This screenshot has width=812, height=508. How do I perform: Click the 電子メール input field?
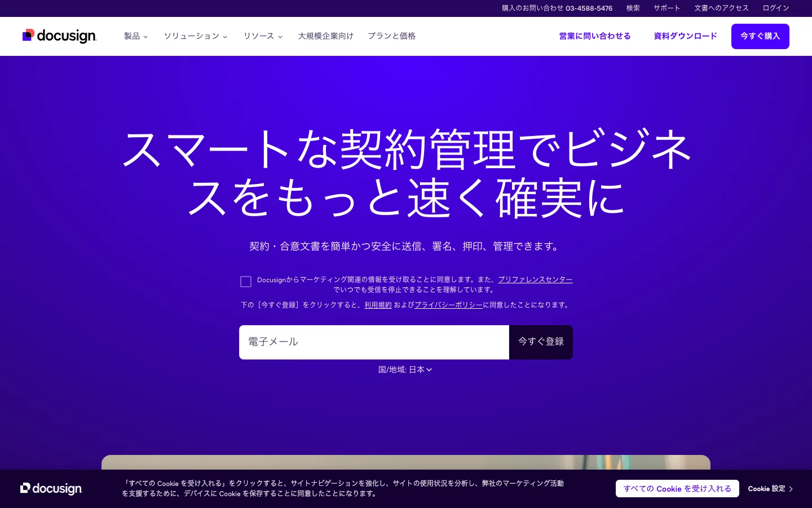click(374, 342)
